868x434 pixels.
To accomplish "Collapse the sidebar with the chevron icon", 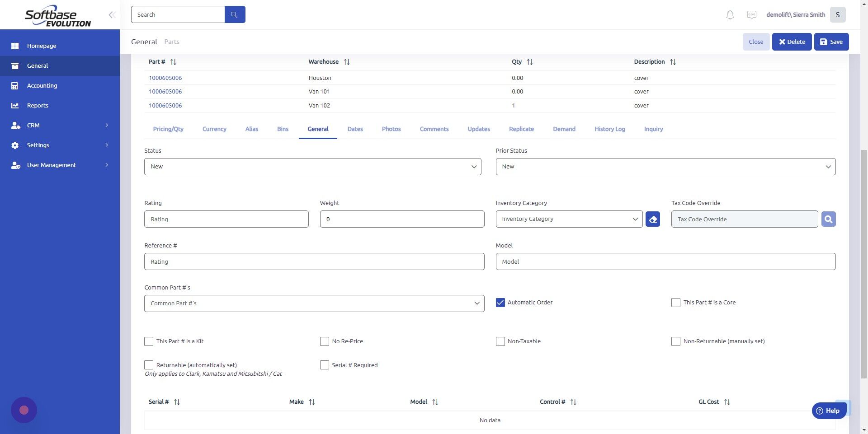I will coord(111,14).
